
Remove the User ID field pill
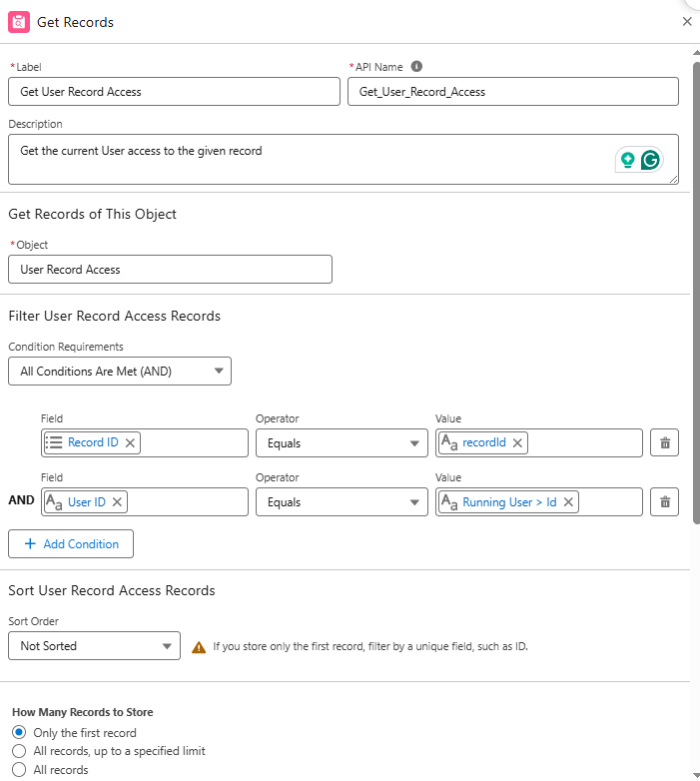tap(117, 502)
